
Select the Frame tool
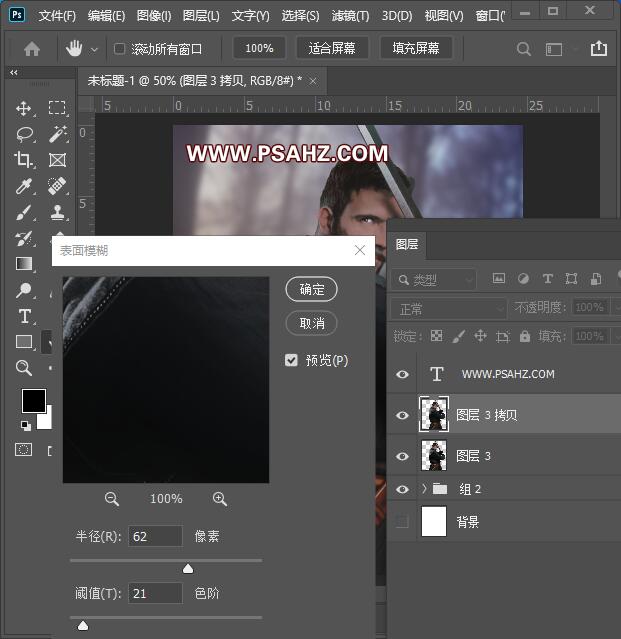point(57,160)
